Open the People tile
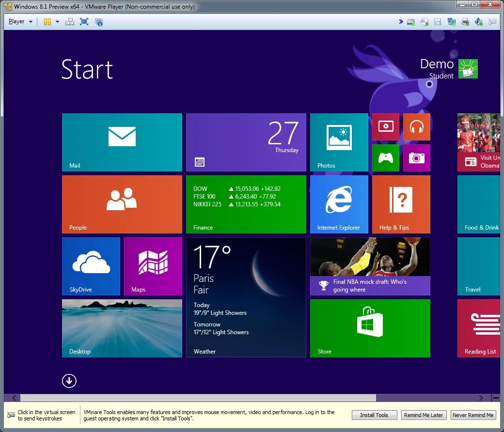This screenshot has height=432, width=504. pos(122,204)
